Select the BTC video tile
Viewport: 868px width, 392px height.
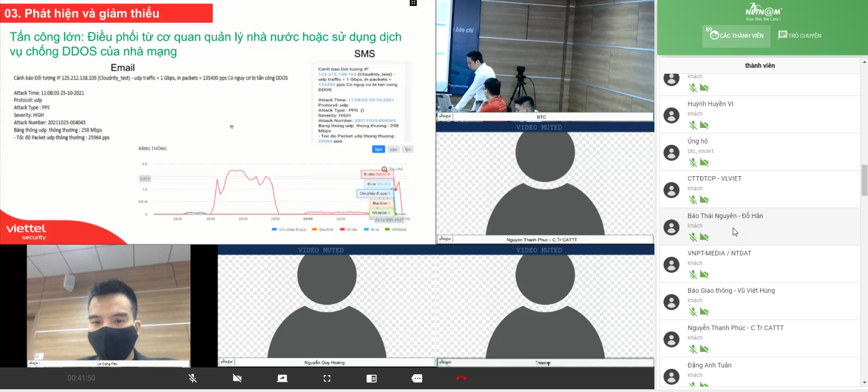click(x=545, y=60)
